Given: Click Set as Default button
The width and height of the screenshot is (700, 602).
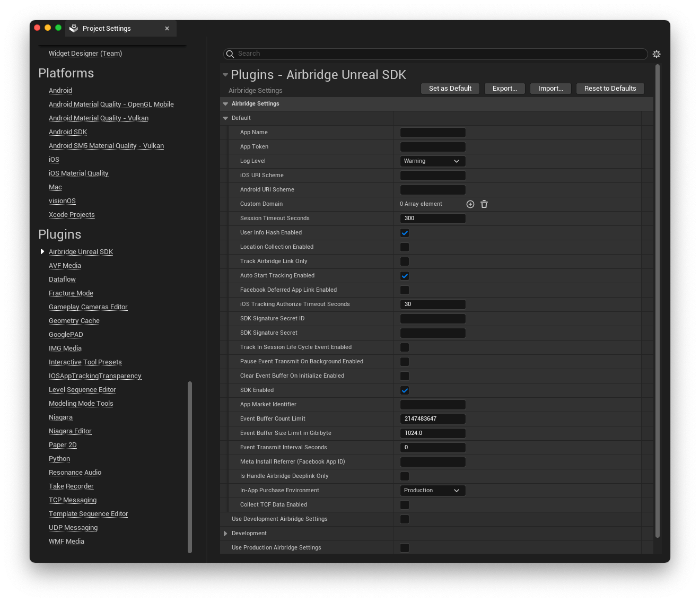Looking at the screenshot, I should (450, 89).
